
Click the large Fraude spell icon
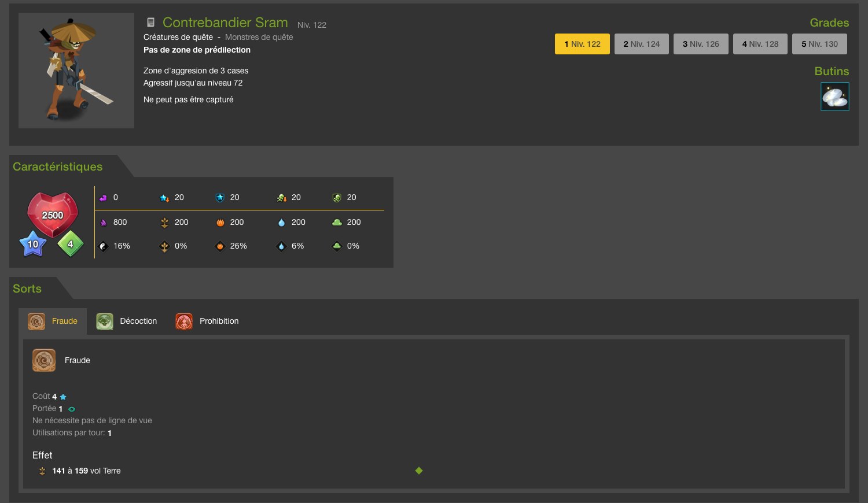pos(44,360)
